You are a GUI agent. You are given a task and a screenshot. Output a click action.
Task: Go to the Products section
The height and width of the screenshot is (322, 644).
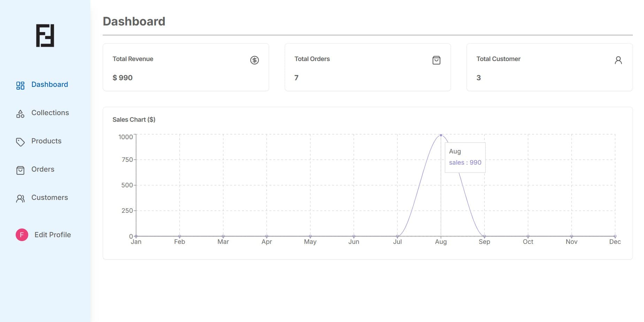click(46, 141)
